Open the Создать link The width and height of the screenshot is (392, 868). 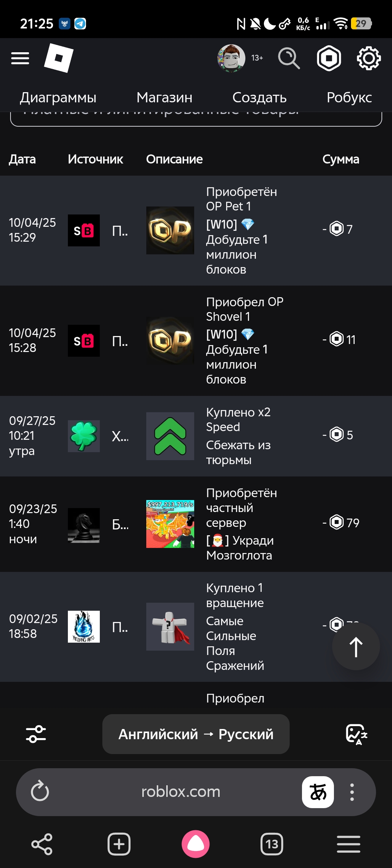260,97
